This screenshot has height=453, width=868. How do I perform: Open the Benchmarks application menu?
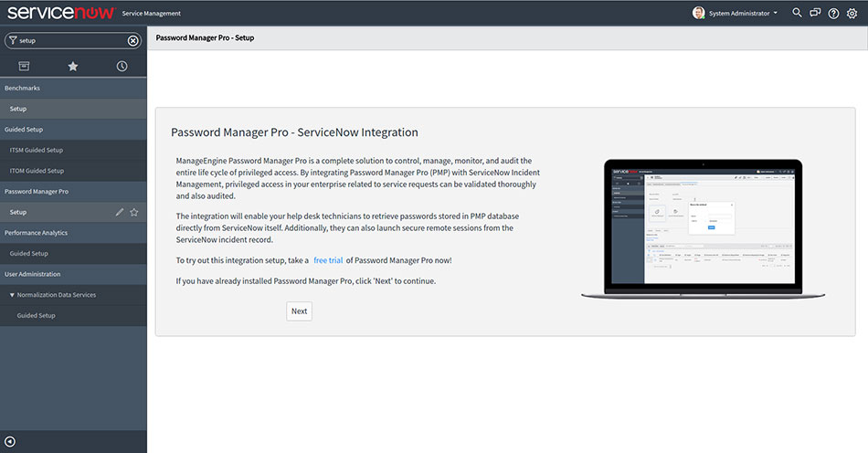[73, 88]
